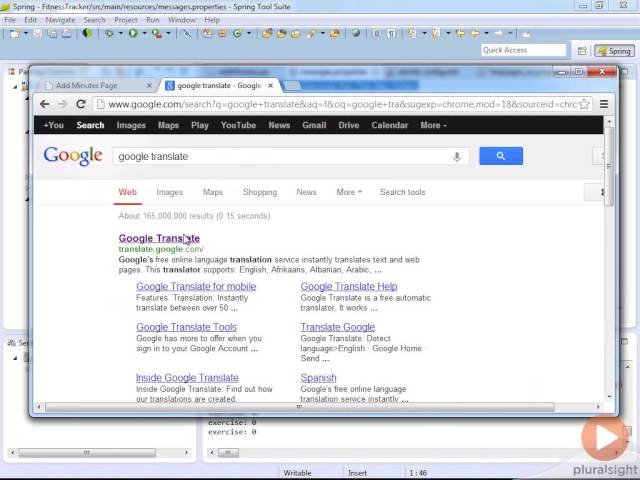Open the External Tools dropdown arrow
The height and width of the screenshot is (480, 640).
point(168,33)
